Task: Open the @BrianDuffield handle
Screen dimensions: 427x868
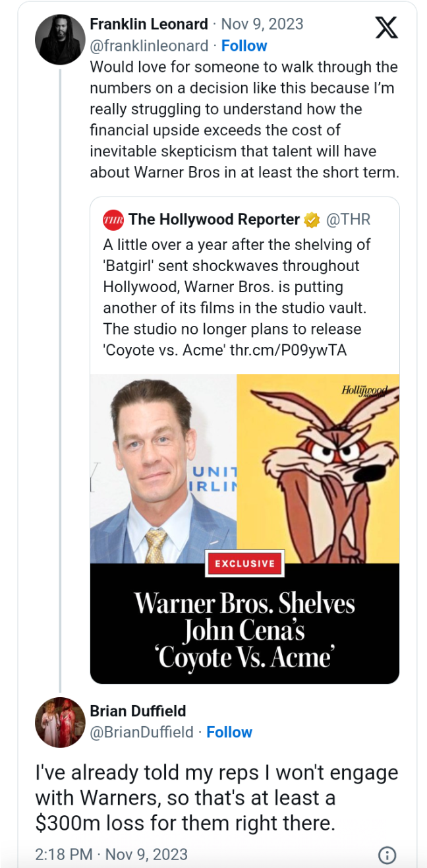Action: coord(142,732)
